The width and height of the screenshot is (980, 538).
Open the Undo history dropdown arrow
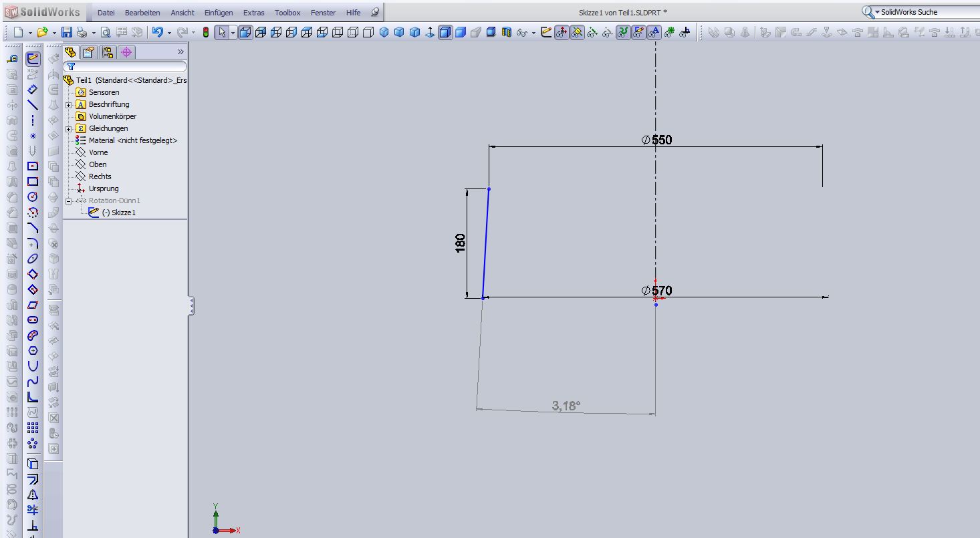170,32
